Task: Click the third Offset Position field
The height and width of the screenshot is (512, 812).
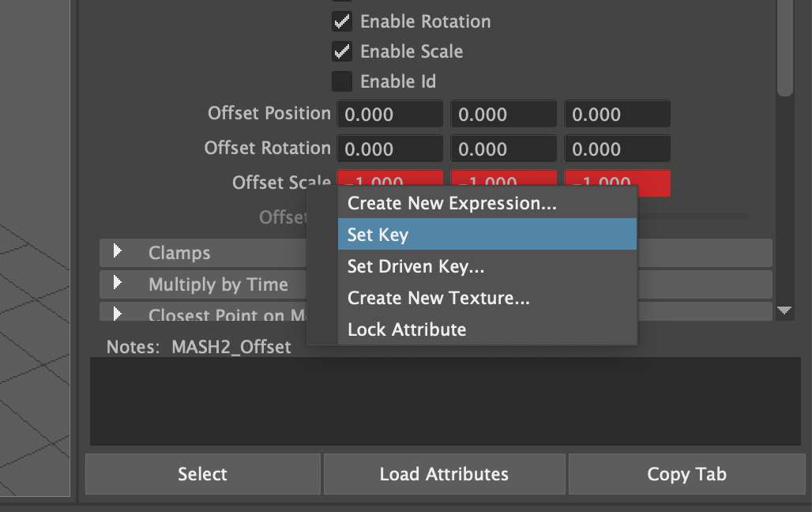Action: pos(617,114)
